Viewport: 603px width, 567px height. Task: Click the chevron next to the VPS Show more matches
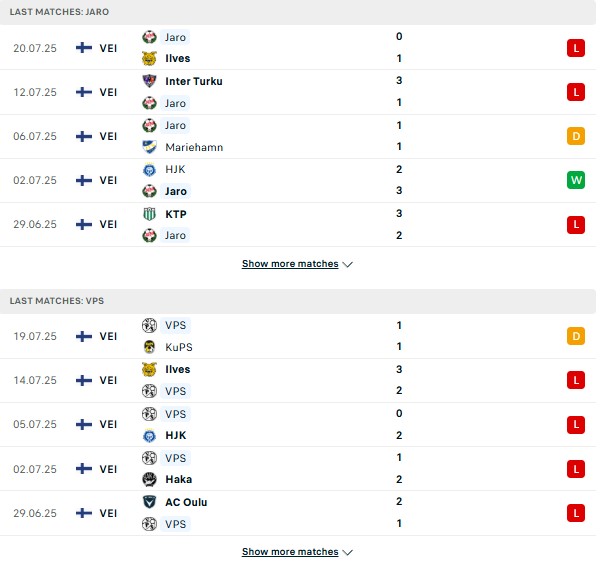pos(348,552)
